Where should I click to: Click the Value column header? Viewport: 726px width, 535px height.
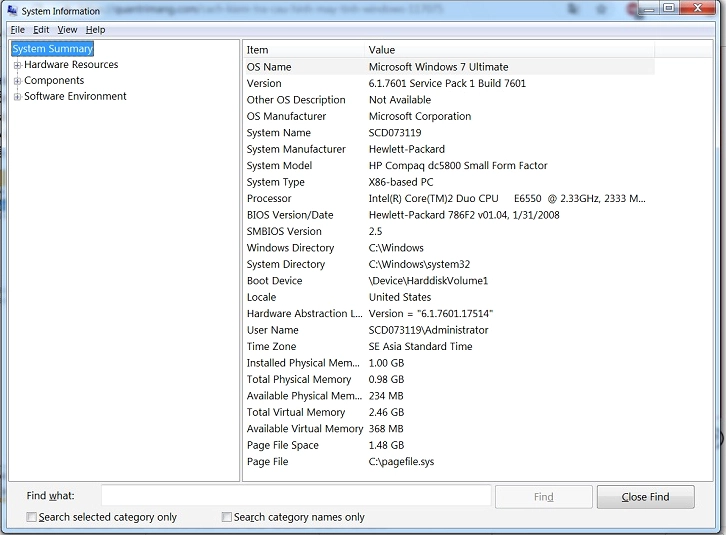[509, 50]
